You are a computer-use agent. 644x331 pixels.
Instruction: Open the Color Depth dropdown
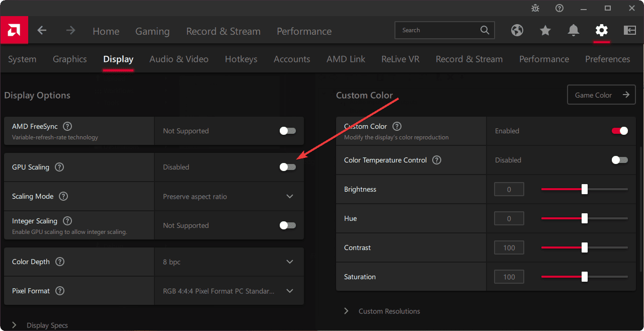click(290, 262)
